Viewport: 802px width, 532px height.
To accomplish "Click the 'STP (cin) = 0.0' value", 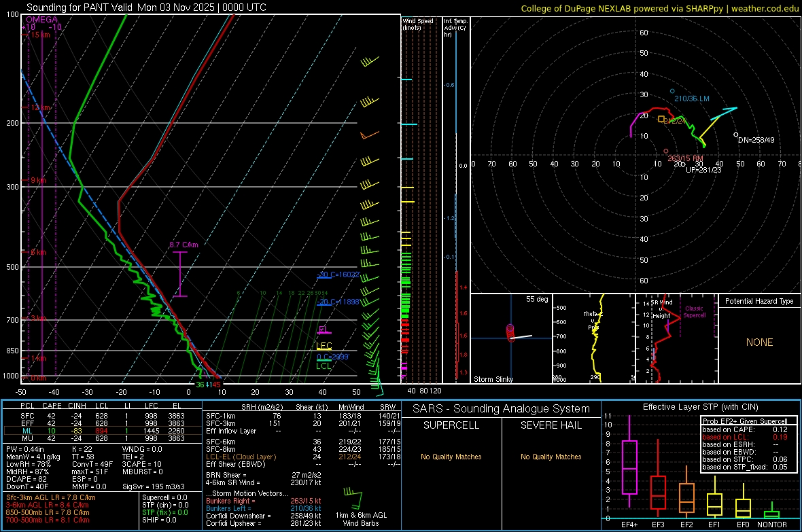I will [165, 505].
